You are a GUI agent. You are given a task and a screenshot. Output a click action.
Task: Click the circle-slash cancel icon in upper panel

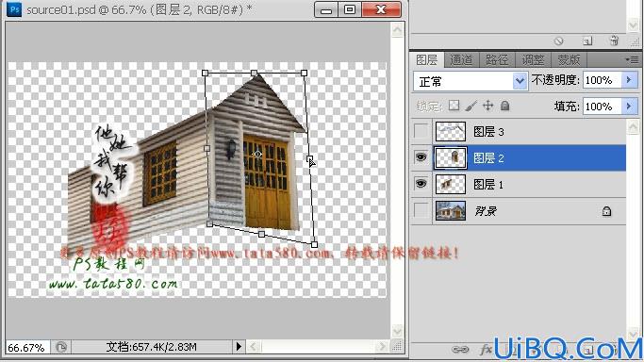[x=558, y=41]
